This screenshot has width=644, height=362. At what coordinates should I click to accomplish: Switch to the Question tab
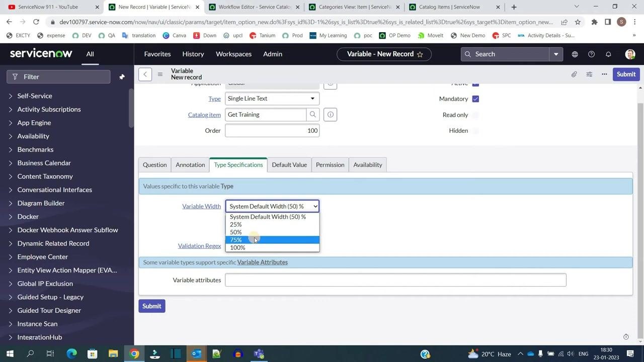tap(154, 165)
